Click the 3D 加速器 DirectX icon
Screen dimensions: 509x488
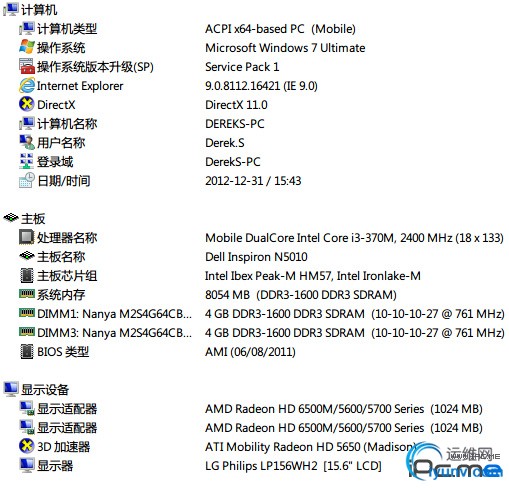click(27, 446)
